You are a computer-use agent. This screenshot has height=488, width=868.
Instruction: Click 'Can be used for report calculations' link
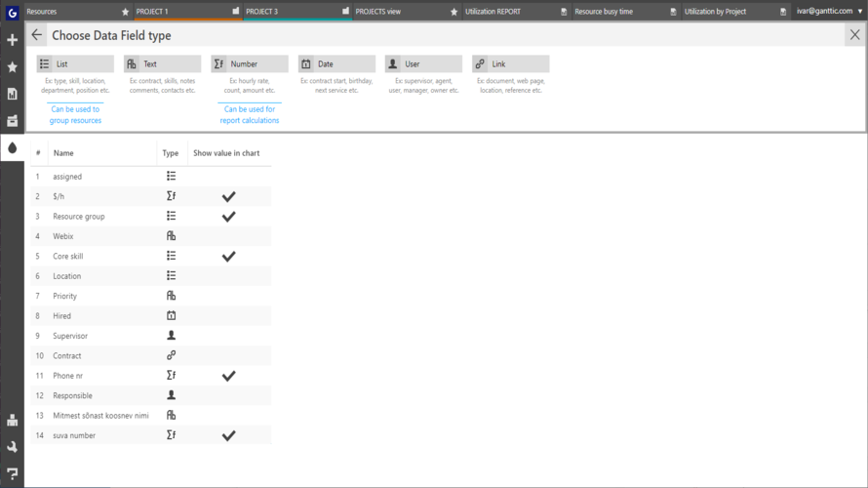tap(250, 114)
